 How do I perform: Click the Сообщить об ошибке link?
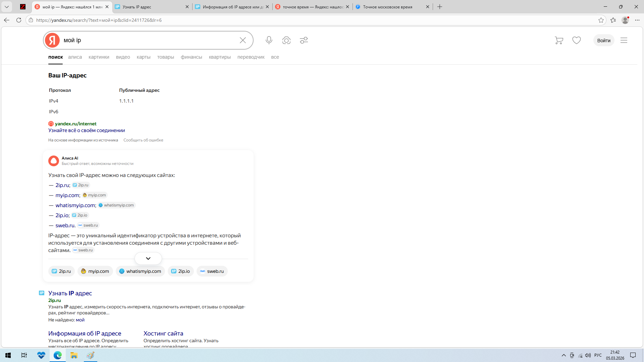[x=143, y=140]
